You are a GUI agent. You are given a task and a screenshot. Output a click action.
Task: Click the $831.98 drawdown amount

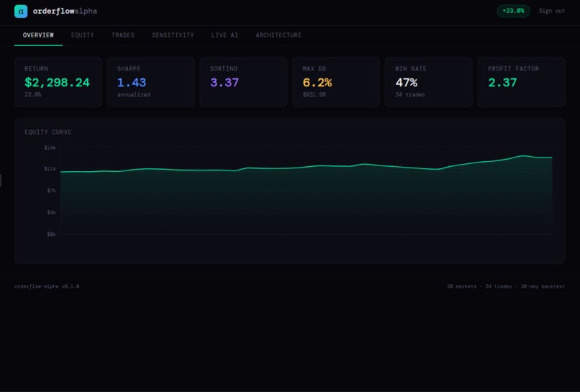(314, 95)
